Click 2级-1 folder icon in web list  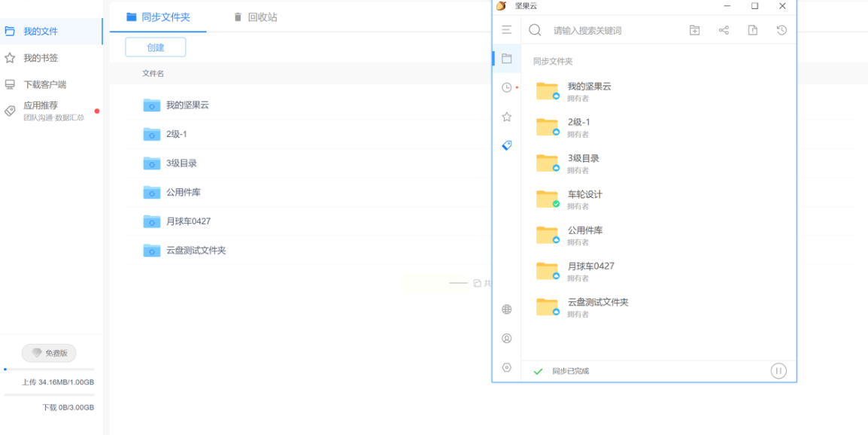[x=152, y=134]
